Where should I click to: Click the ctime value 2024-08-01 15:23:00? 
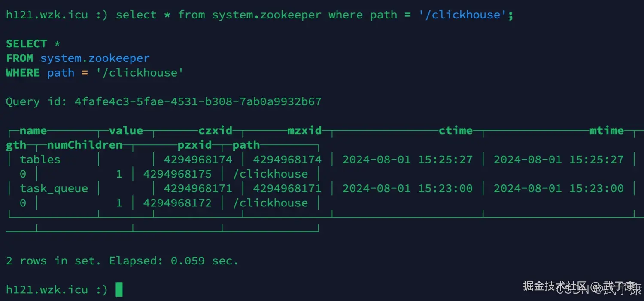click(407, 188)
